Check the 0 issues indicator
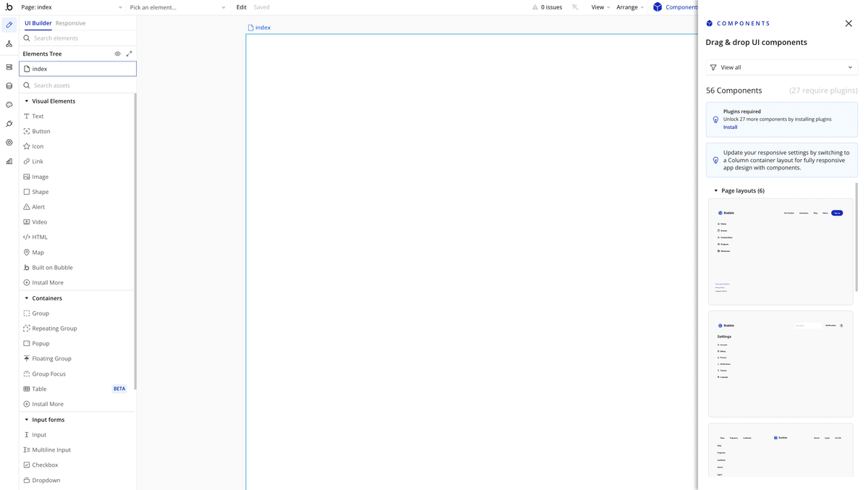Viewport: 868px width, 490px height. tap(548, 7)
